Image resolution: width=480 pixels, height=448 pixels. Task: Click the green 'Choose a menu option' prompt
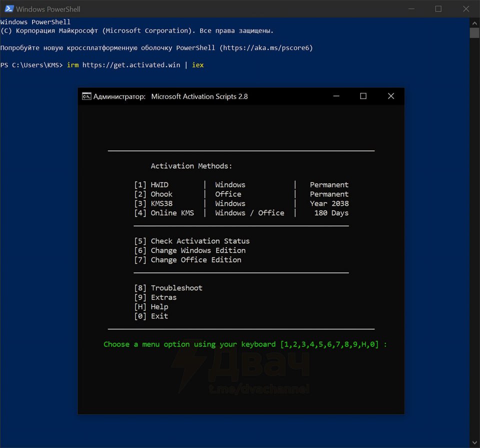click(x=245, y=344)
